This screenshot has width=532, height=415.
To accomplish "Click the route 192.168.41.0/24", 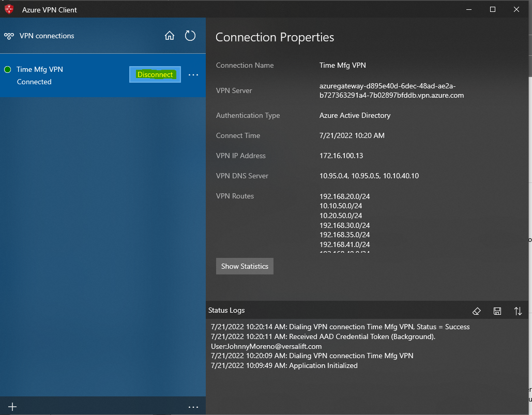I will 345,244.
